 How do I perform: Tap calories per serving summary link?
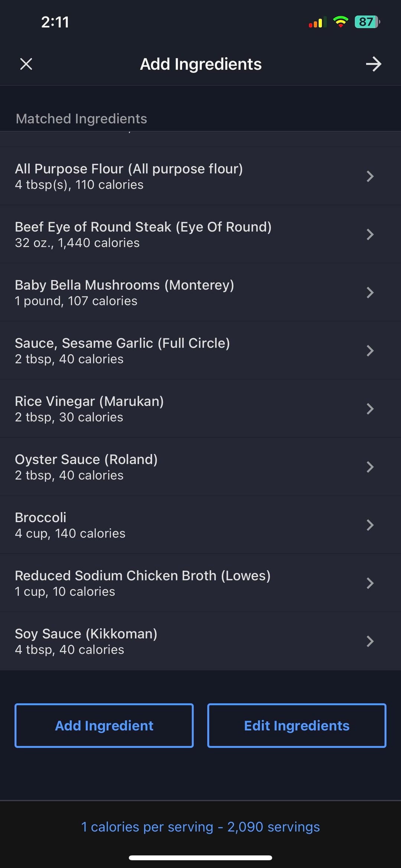tap(200, 827)
